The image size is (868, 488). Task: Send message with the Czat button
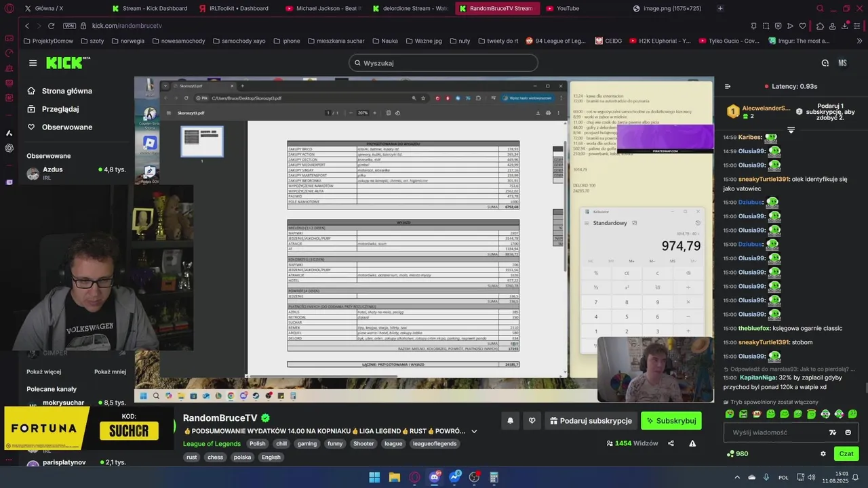coord(846,453)
